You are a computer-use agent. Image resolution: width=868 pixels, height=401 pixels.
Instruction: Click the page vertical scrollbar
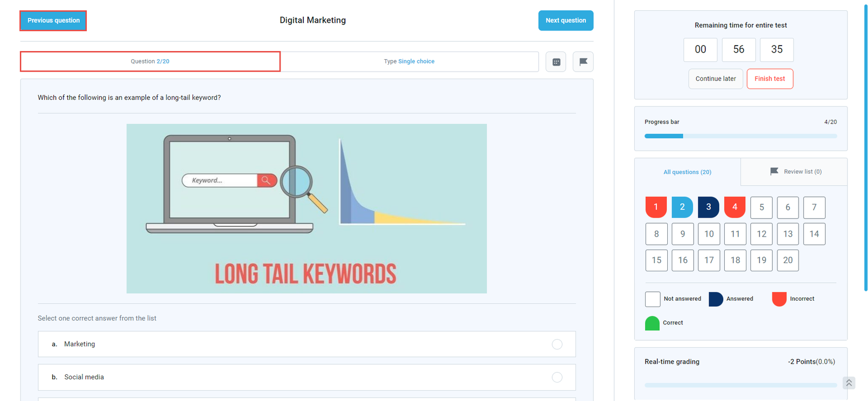point(865,147)
